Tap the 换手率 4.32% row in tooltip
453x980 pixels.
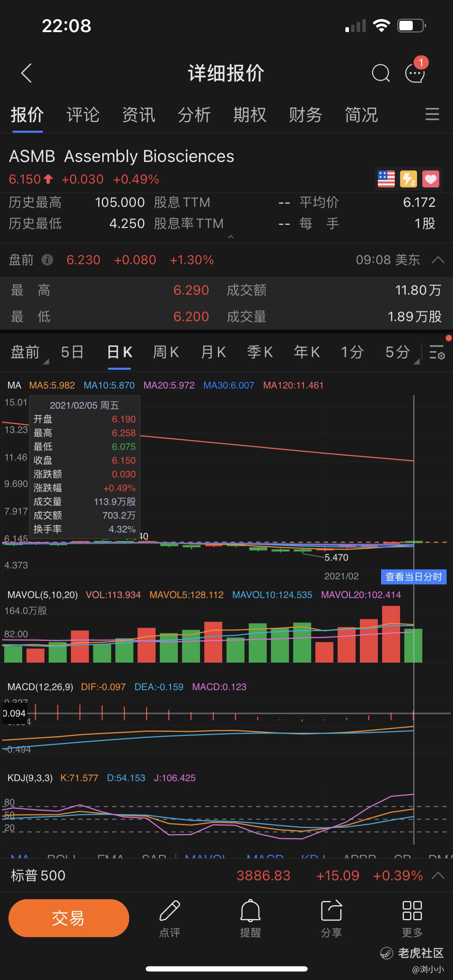[x=84, y=529]
